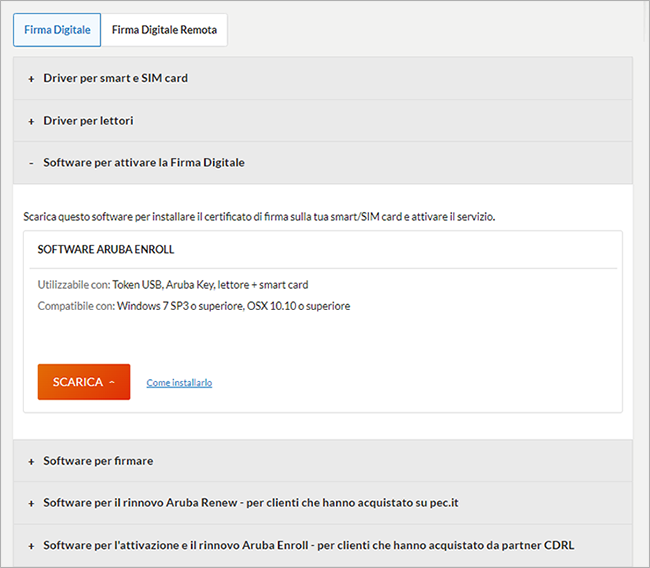Click the SOFTWARE ARUBA ENROLL heading

pos(106,249)
